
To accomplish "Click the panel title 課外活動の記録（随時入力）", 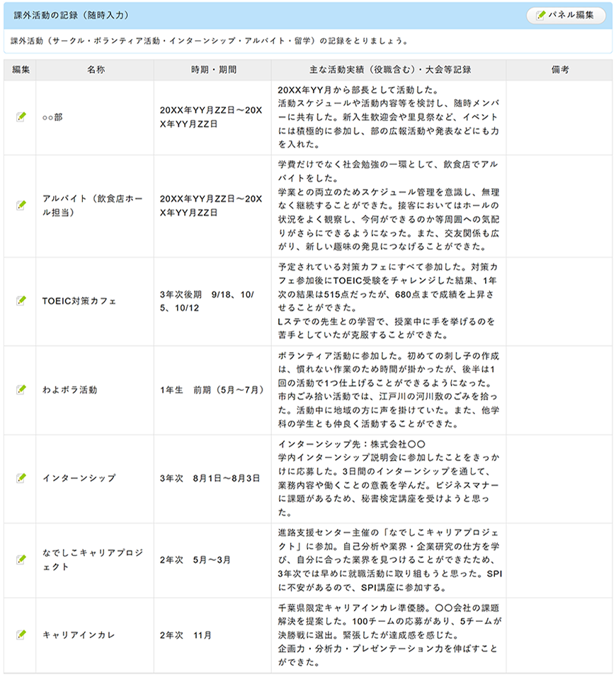I will point(72,15).
